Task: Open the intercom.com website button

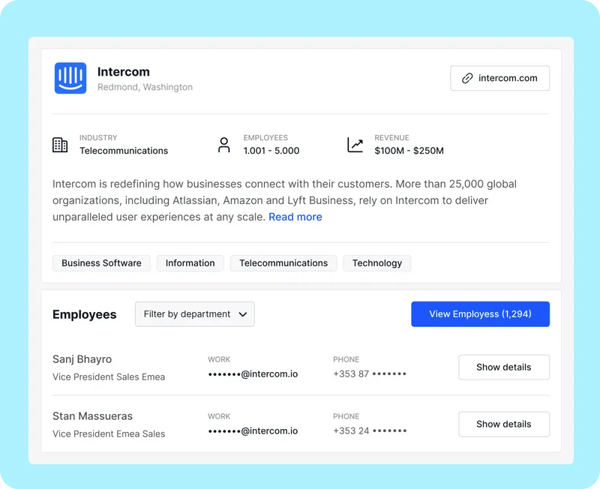Action: click(x=500, y=78)
